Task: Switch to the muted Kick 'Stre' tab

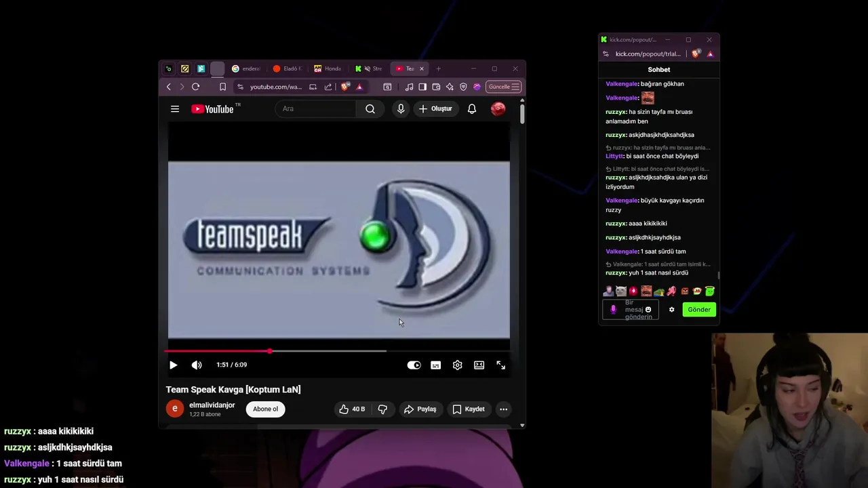Action: tap(370, 68)
